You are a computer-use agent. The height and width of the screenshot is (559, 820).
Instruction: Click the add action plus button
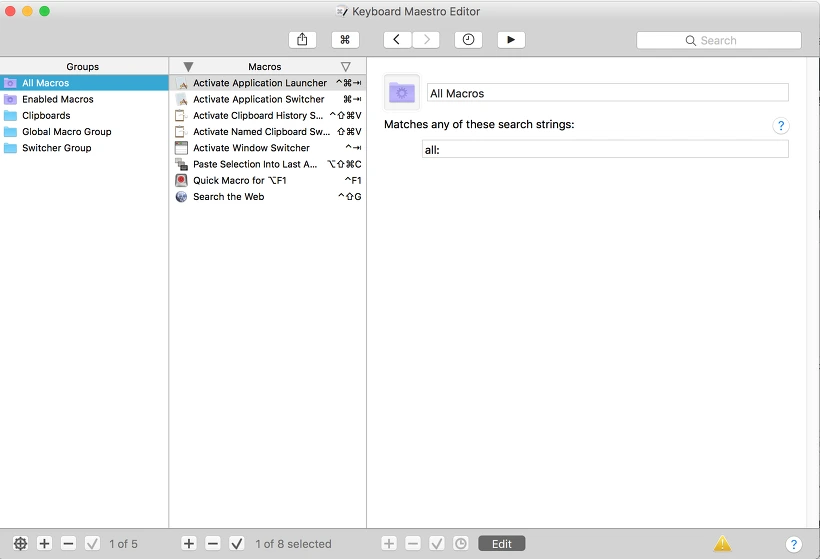click(389, 544)
